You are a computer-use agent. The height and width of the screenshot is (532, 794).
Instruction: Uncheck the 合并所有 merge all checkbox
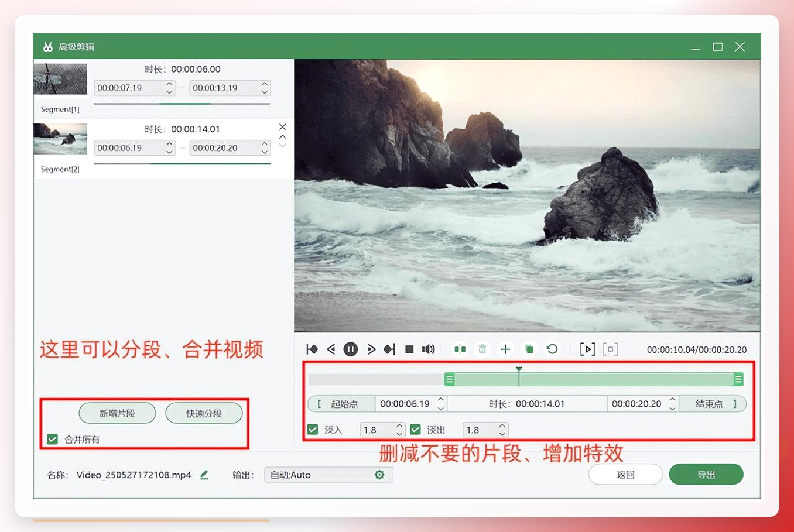[53, 439]
